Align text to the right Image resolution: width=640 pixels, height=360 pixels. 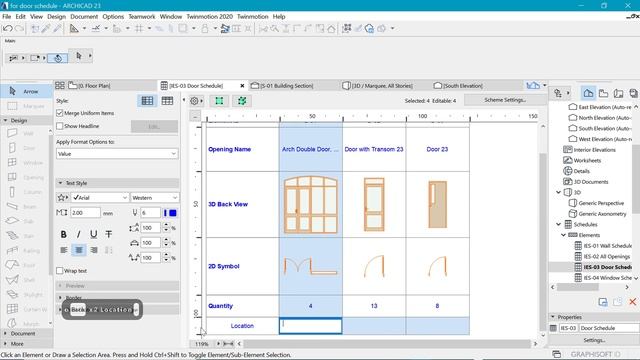click(94, 250)
